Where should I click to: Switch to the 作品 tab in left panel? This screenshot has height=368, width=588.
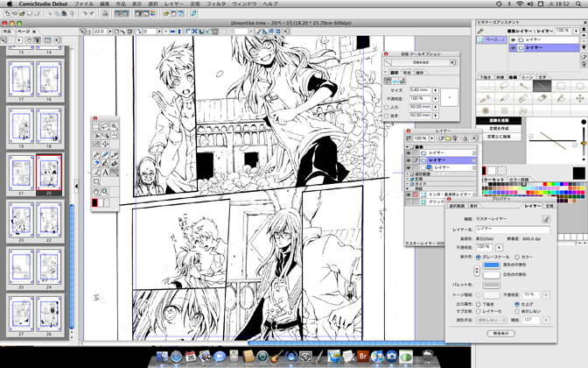7,32
